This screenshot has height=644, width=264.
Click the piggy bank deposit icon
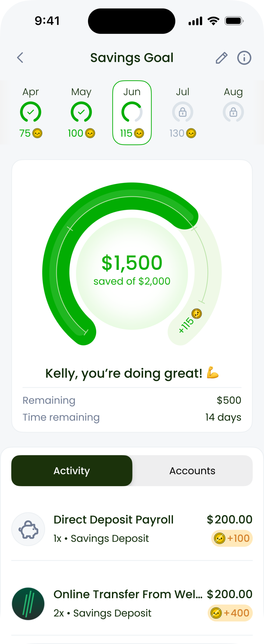tap(28, 529)
